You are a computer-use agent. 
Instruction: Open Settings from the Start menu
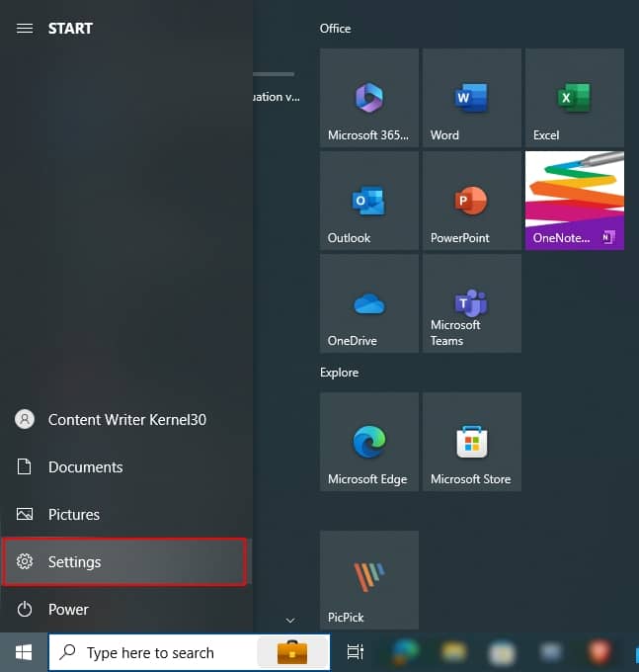[x=124, y=562]
